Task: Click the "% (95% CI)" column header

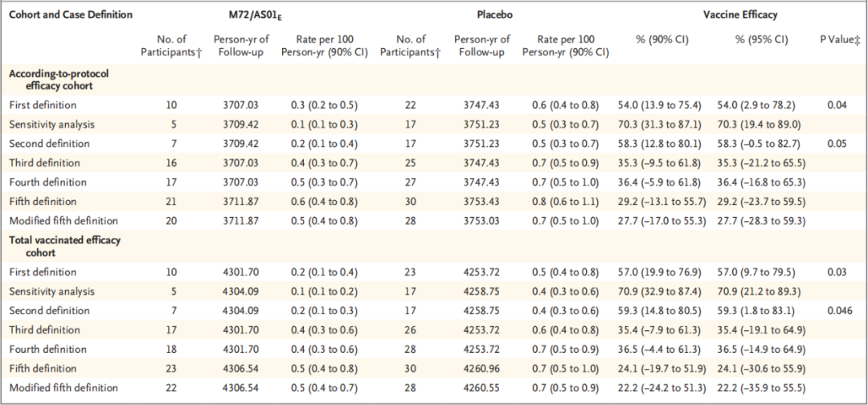Action: 760,39
